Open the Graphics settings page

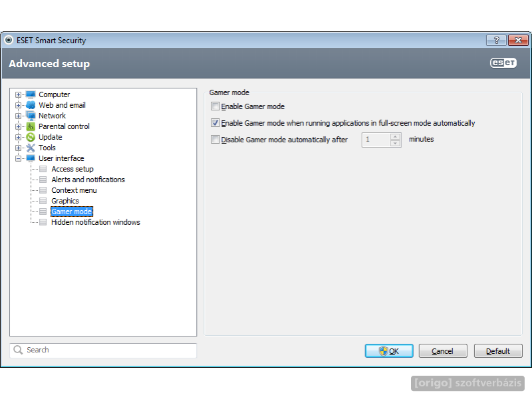pos(65,201)
